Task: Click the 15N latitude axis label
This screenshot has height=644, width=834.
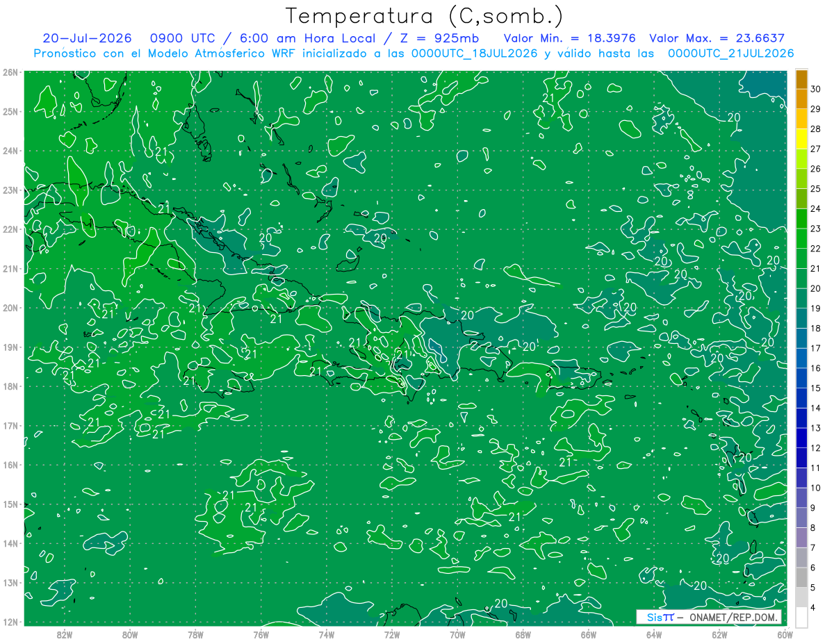Action: 10,504
